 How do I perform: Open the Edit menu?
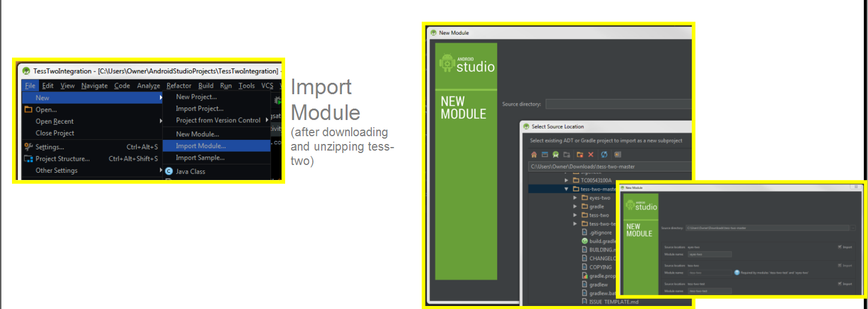point(48,86)
